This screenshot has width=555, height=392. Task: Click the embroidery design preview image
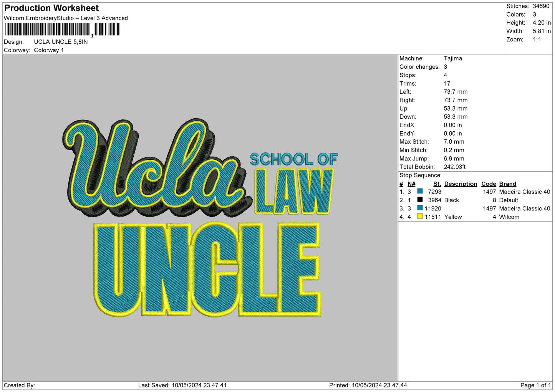[x=200, y=218]
